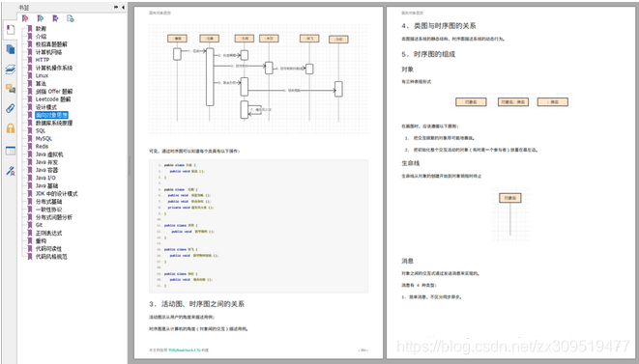Open the Java 并发 bookmark
Viewport: 639px width, 364px height.
tap(46, 162)
